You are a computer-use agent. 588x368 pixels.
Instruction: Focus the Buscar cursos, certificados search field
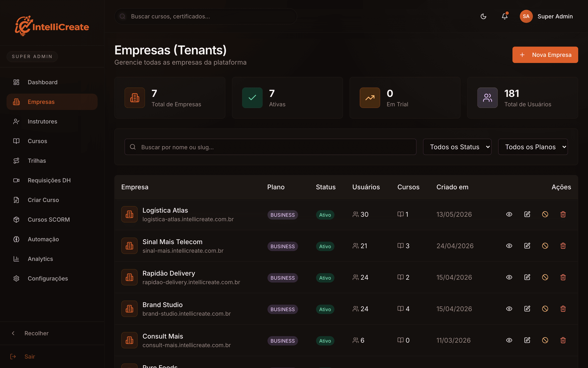[206, 16]
